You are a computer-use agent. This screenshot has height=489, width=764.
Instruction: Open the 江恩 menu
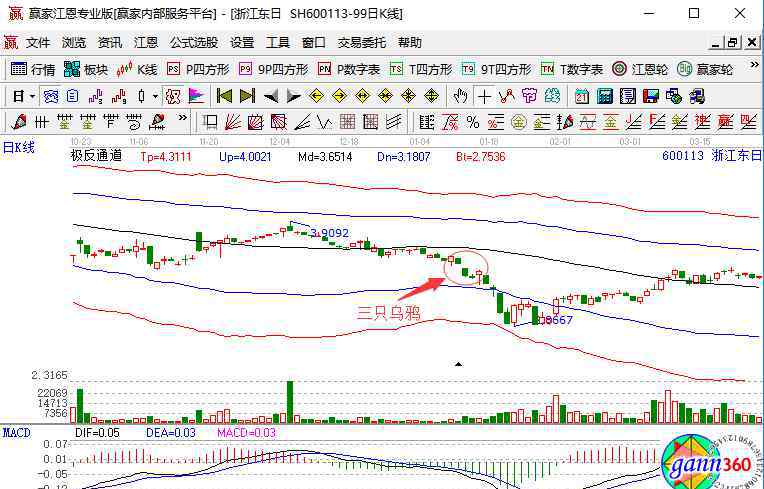[146, 43]
